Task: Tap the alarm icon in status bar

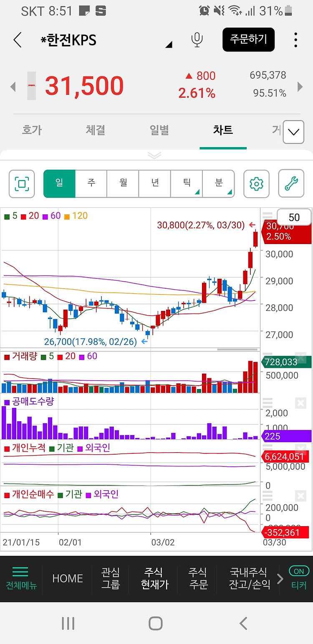Action: pyautogui.click(x=204, y=11)
